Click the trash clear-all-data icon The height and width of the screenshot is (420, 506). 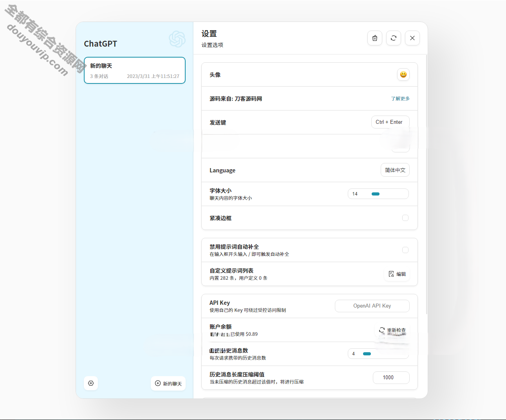tap(375, 38)
